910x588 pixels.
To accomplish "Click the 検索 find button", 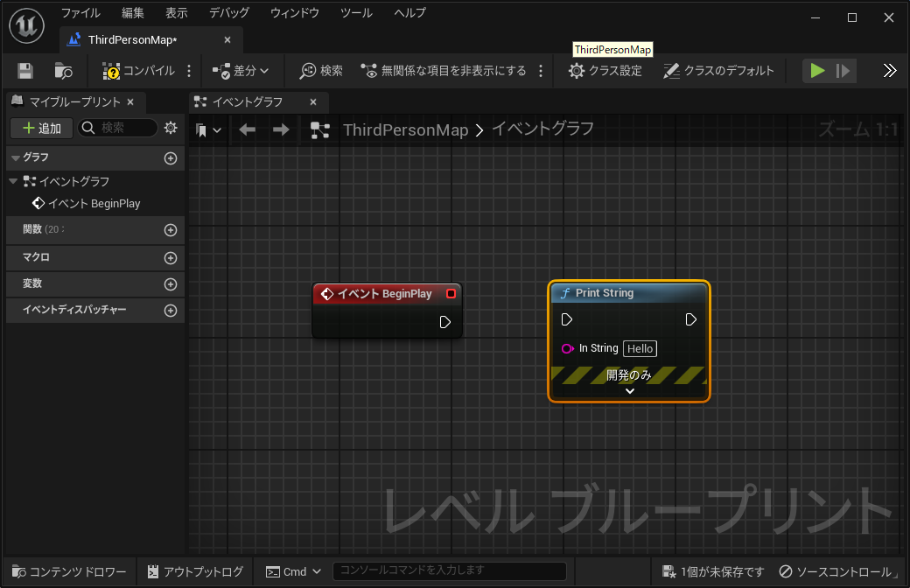I will (x=321, y=71).
